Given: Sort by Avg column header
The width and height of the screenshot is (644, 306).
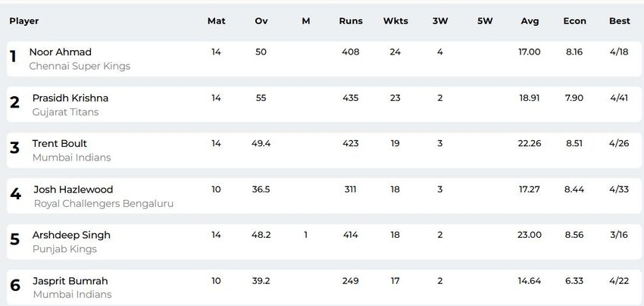Looking at the screenshot, I should point(530,21).
